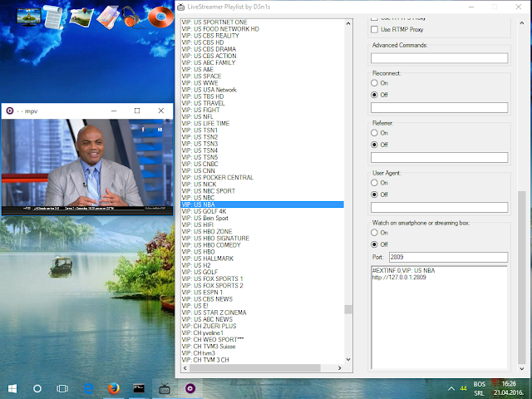Click channel list scroll down arrow
The width and height of the screenshot is (532, 399).
coord(348,359)
